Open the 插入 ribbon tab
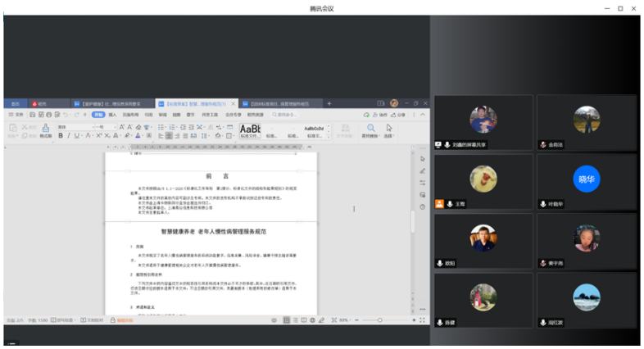The height and width of the screenshot is (349, 644). [x=113, y=116]
